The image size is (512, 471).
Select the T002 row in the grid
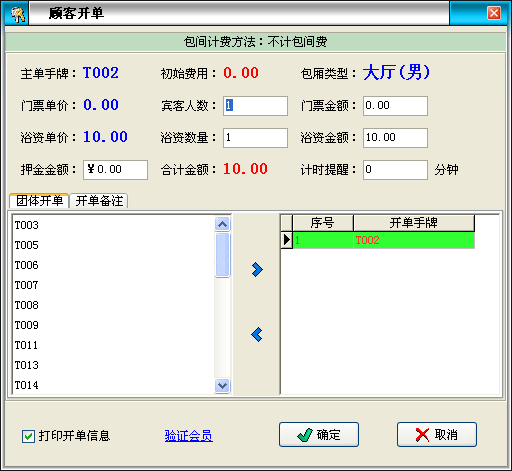383,240
